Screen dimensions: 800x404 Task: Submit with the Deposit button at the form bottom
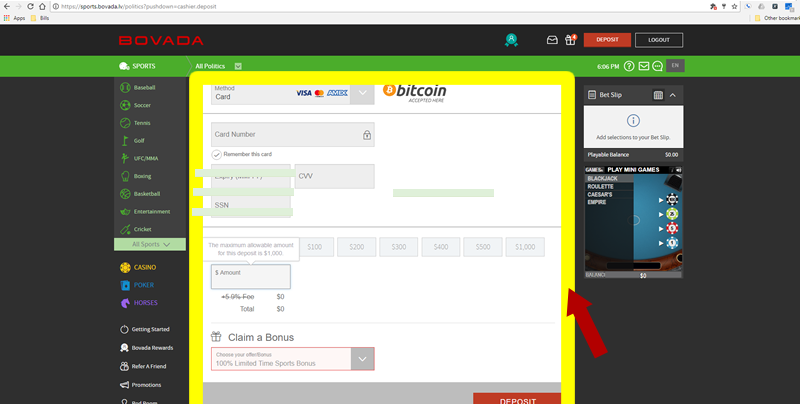click(517, 399)
